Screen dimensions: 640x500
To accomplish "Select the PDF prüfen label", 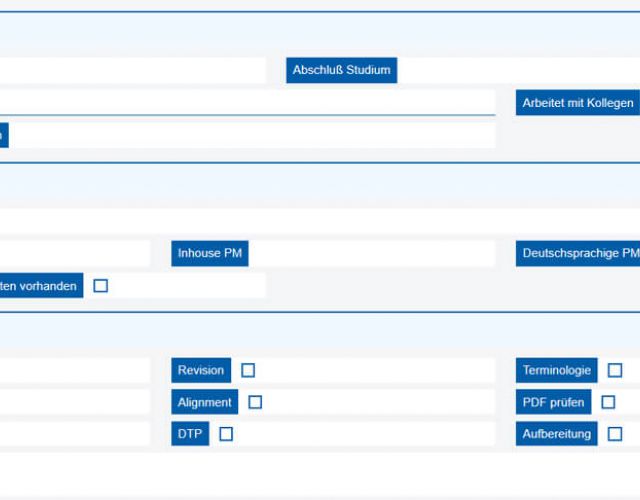I will 553,402.
